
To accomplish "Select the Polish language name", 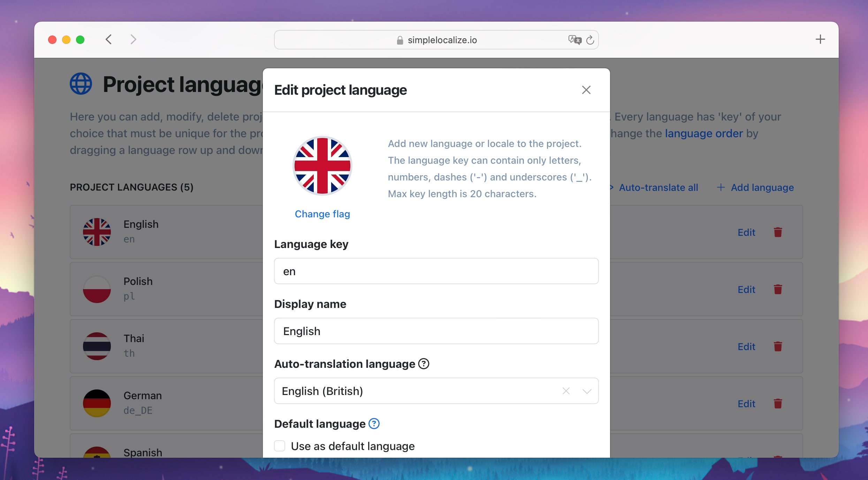I will [x=138, y=281].
